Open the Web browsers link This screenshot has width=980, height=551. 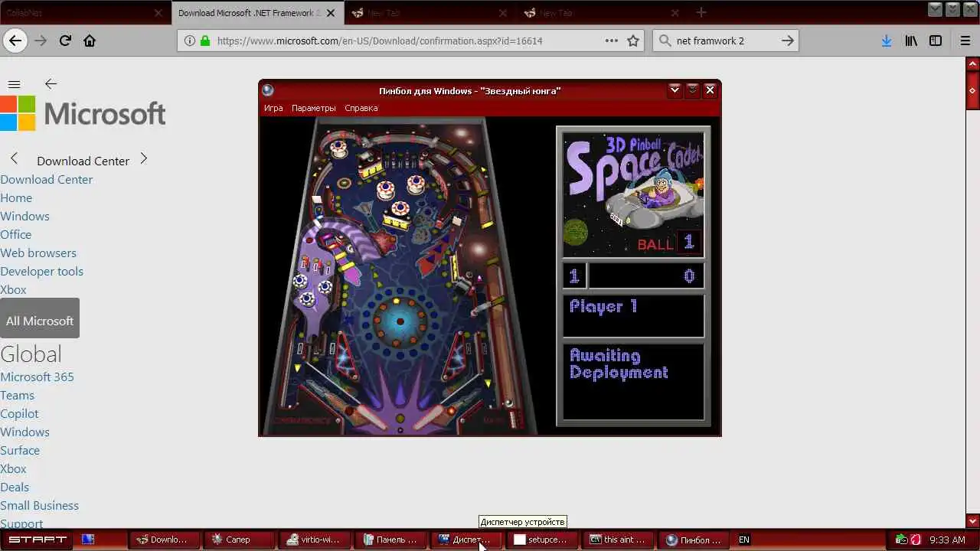click(38, 253)
